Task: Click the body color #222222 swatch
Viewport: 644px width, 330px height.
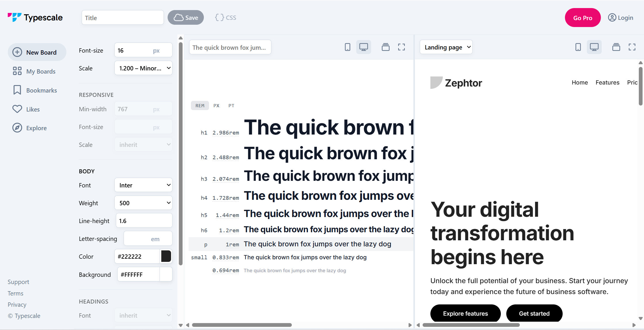Action: 166,256
